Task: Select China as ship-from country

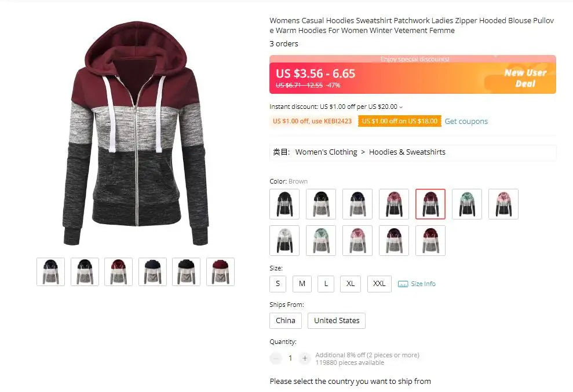Action: 286,321
